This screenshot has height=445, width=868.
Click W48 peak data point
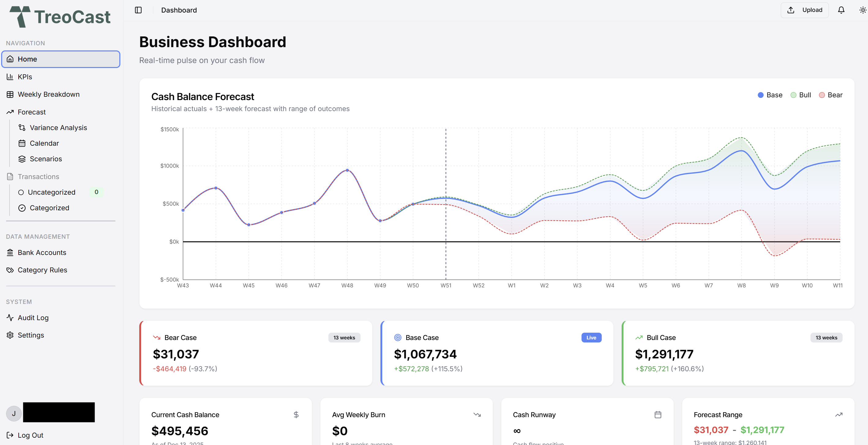[x=347, y=170]
